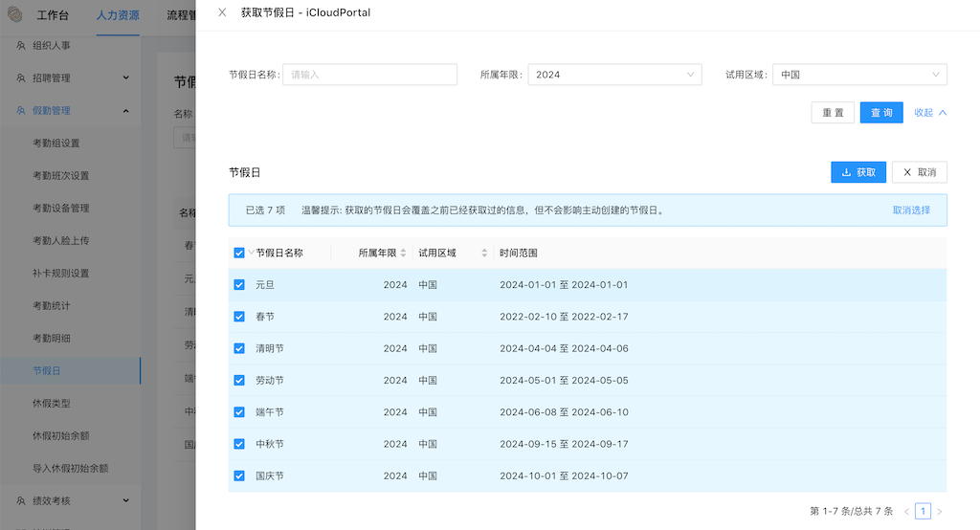Open 考勤人脸上传 in sidebar
Viewport: 980px width, 530px height.
pos(60,241)
